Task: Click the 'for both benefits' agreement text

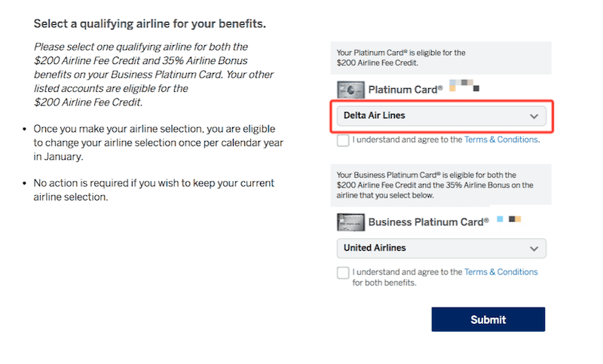Action: coord(384,283)
